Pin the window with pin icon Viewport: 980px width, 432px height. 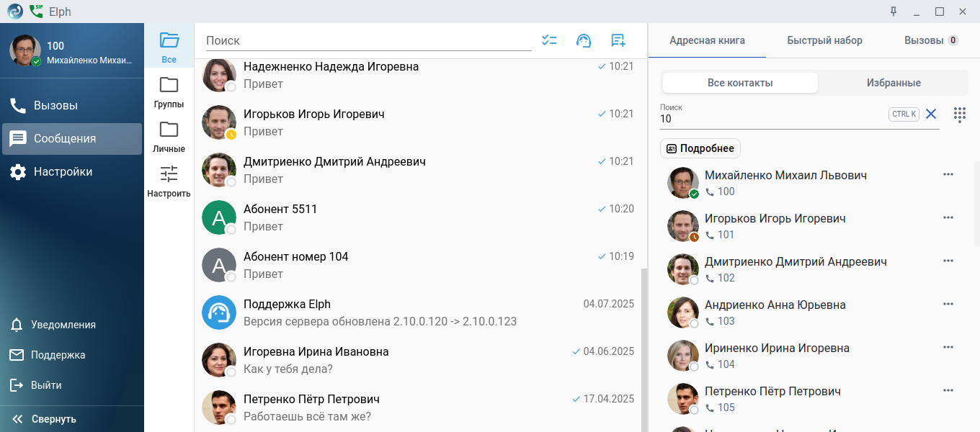click(894, 12)
